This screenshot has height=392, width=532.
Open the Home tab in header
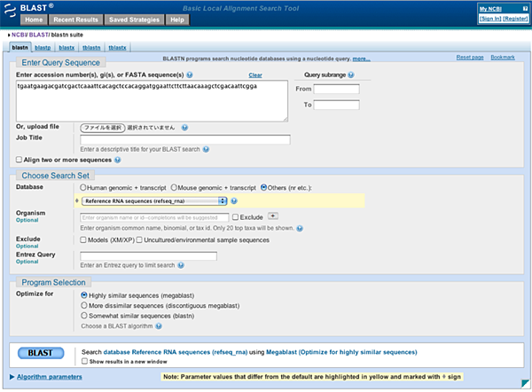point(34,20)
